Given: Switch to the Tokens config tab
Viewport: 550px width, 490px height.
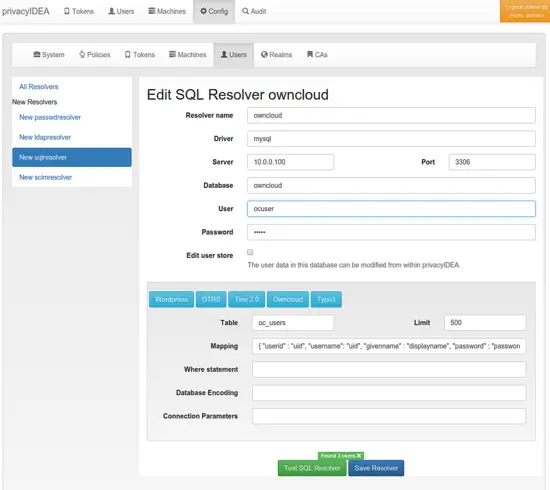Looking at the screenshot, I should coord(140,55).
